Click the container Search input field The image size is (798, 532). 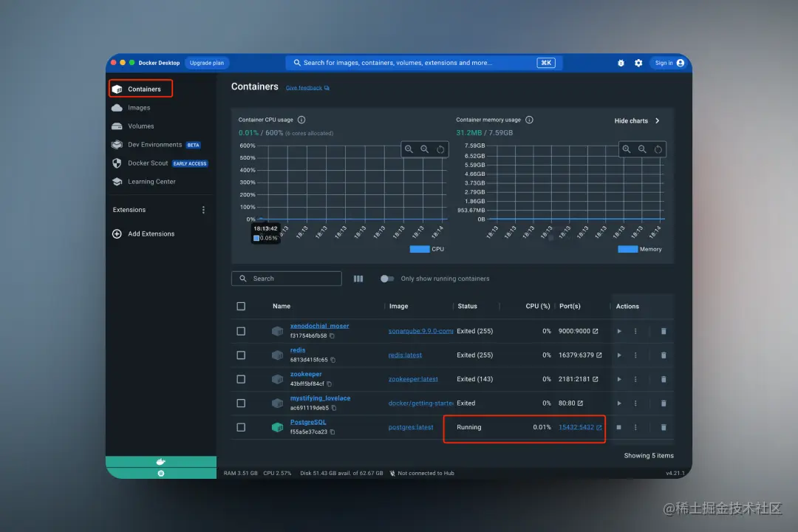[287, 279]
